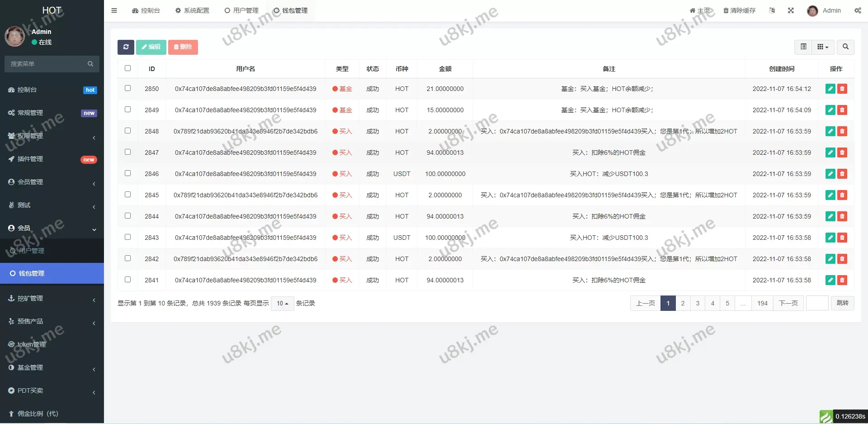Click the refresh table icon button
868x424 pixels.
pos(126,47)
